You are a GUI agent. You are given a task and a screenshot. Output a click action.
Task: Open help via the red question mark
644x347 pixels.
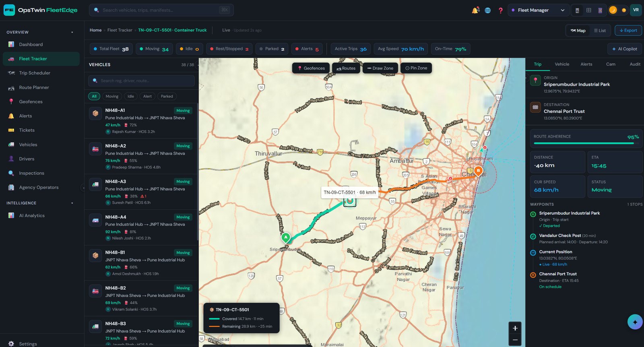[x=500, y=10]
